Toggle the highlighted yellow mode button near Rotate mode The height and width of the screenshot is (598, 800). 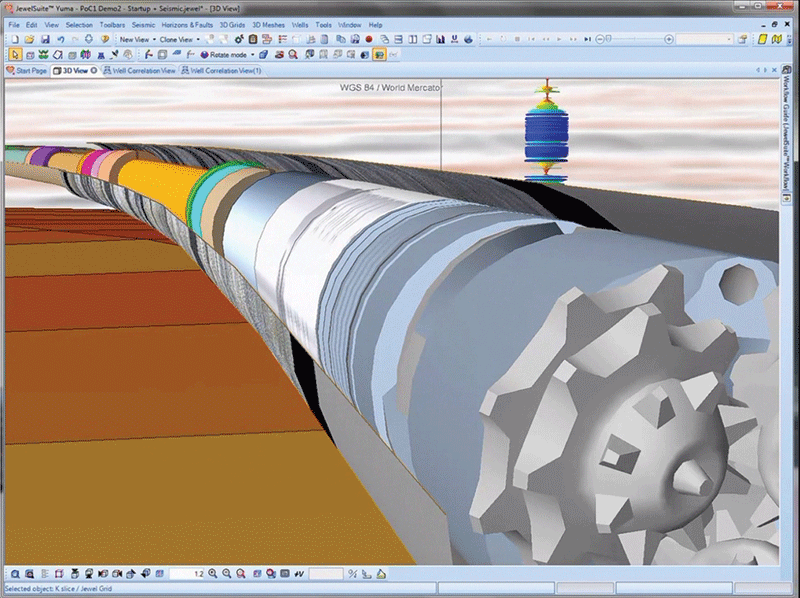pos(378,53)
